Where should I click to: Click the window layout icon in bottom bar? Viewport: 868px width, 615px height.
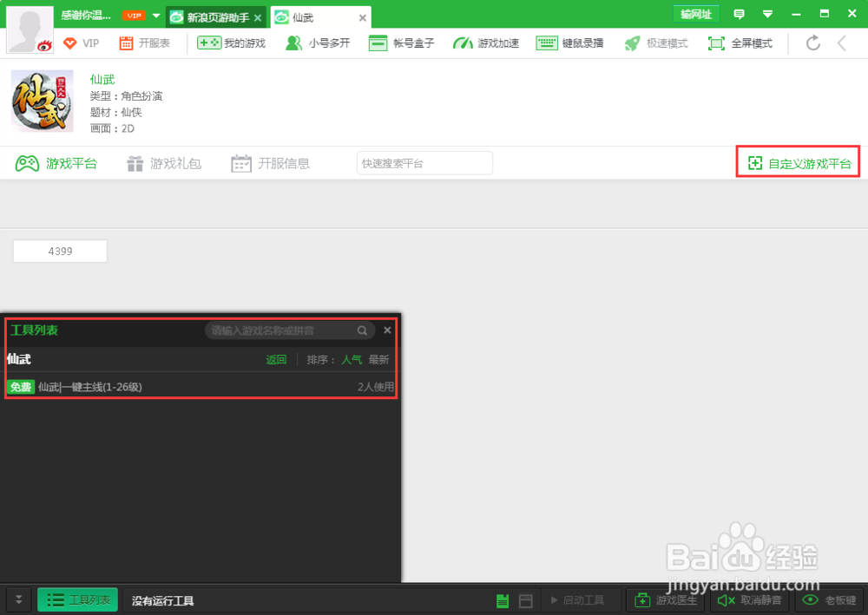point(526,600)
